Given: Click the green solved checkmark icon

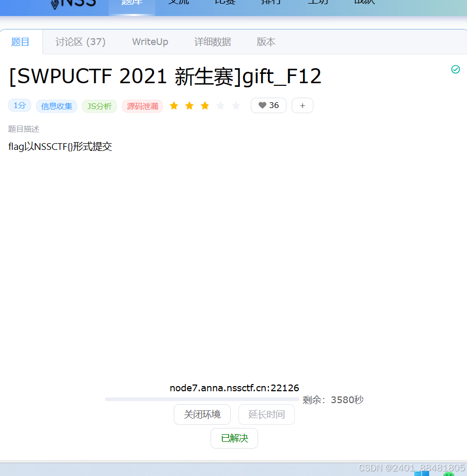Looking at the screenshot, I should point(456,70).
